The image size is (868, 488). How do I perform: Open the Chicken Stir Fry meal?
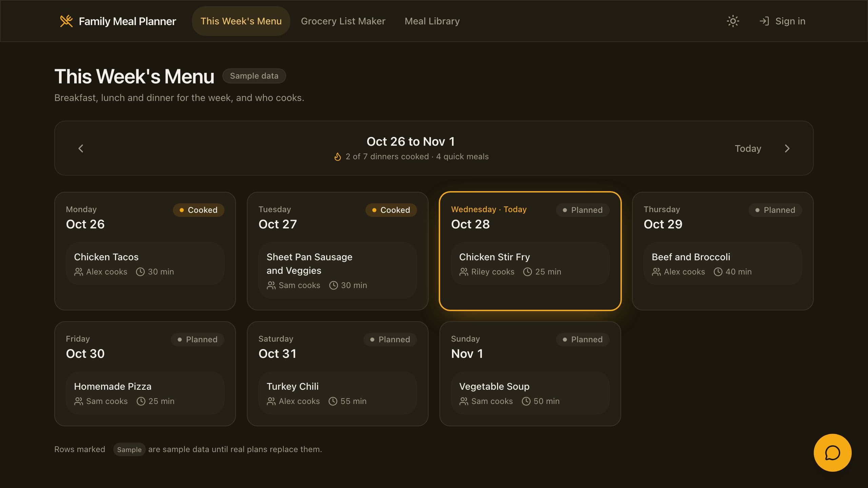pyautogui.click(x=530, y=264)
